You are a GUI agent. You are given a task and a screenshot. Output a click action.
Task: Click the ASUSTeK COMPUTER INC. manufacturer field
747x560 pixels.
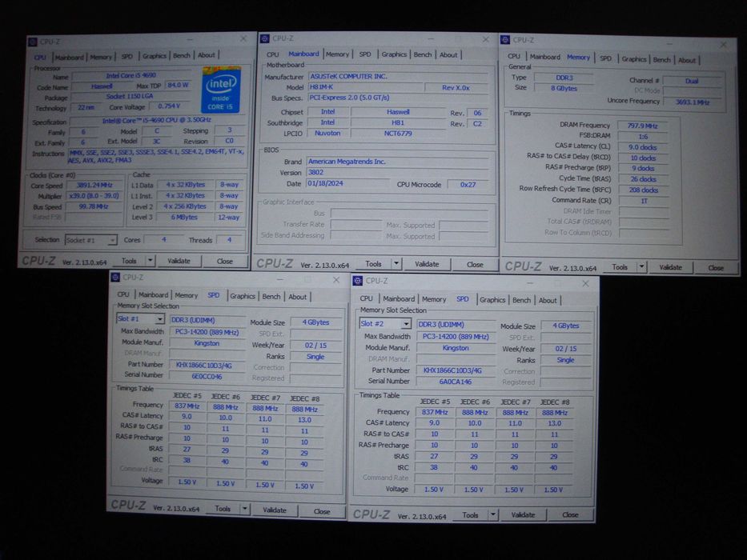point(398,76)
